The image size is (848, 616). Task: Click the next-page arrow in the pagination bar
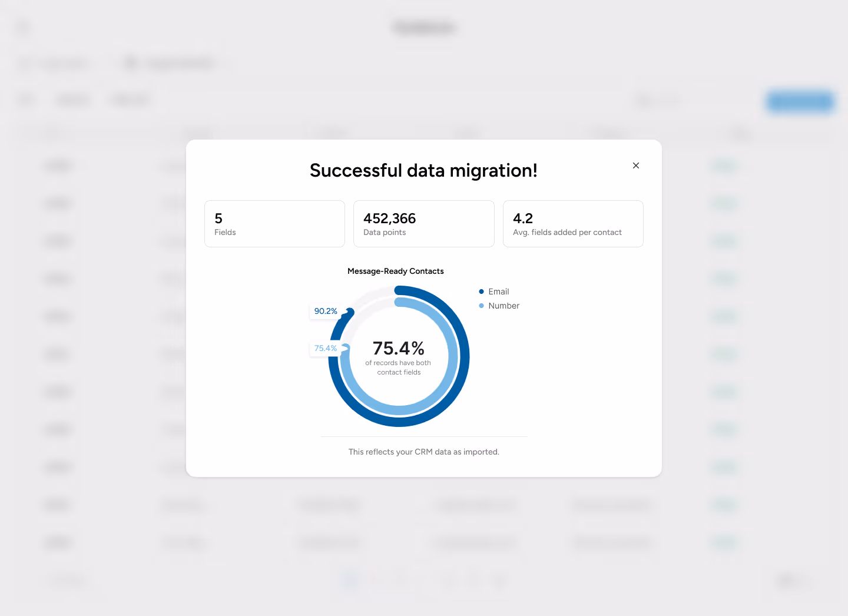[499, 580]
